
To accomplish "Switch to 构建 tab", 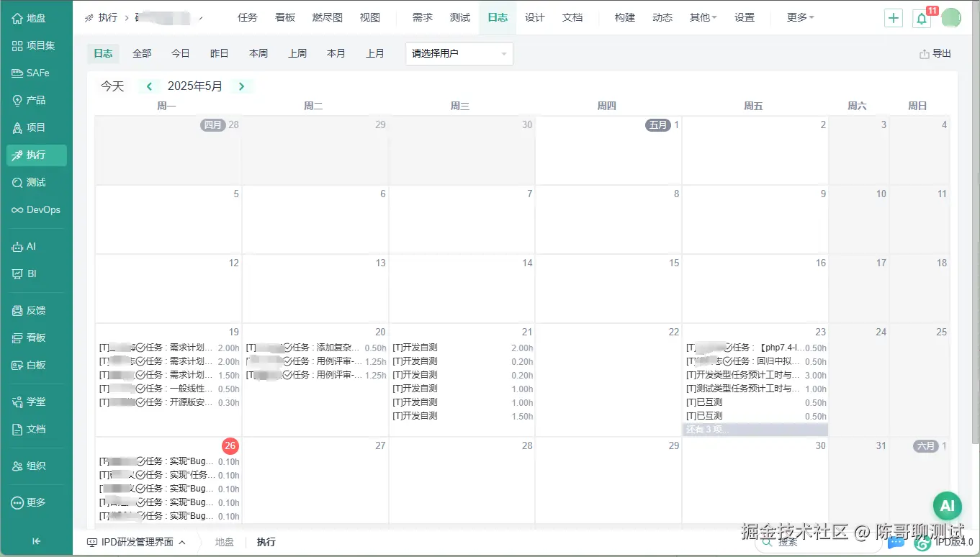I will pyautogui.click(x=625, y=17).
